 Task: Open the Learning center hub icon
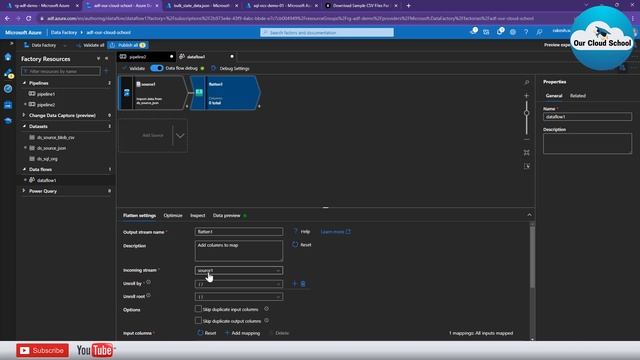pos(8,120)
